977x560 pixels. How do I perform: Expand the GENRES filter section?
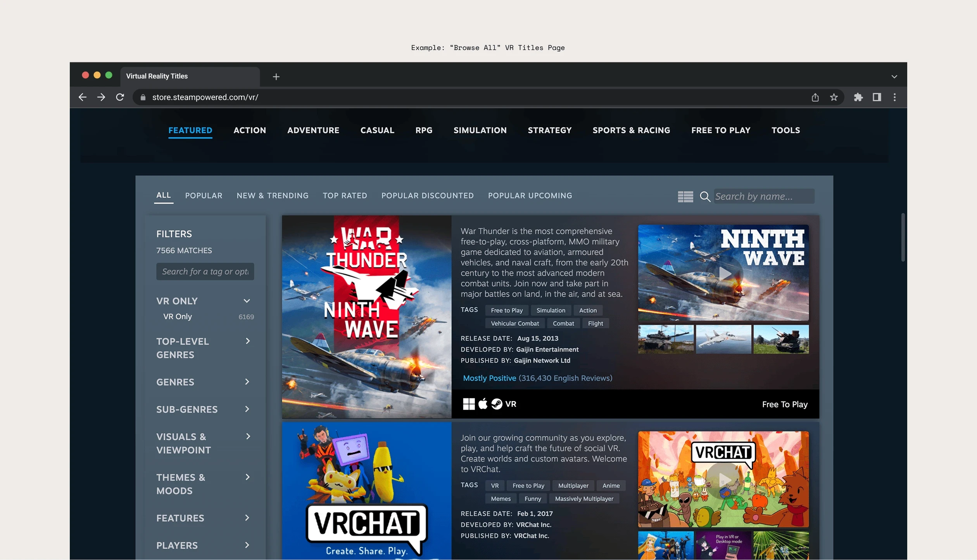click(247, 382)
